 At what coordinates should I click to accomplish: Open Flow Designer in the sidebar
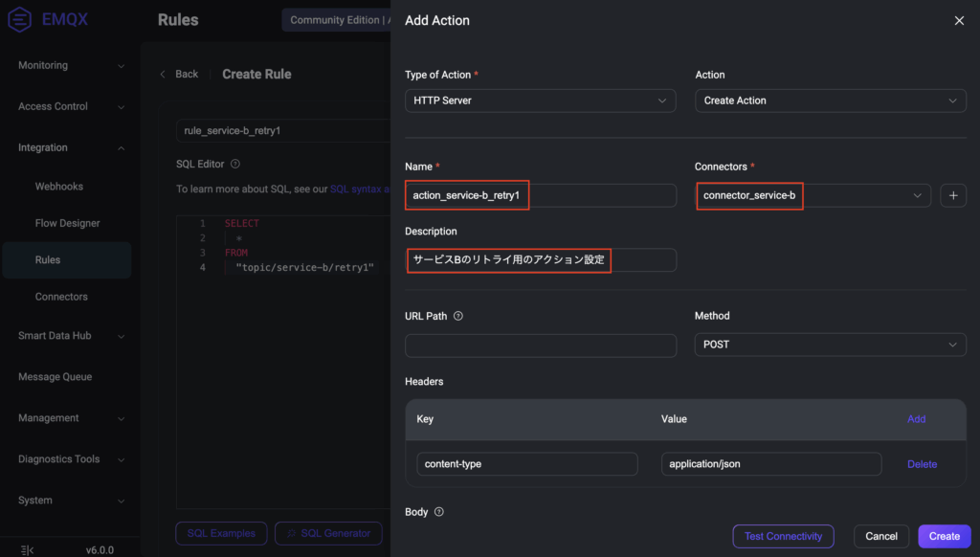(x=67, y=223)
